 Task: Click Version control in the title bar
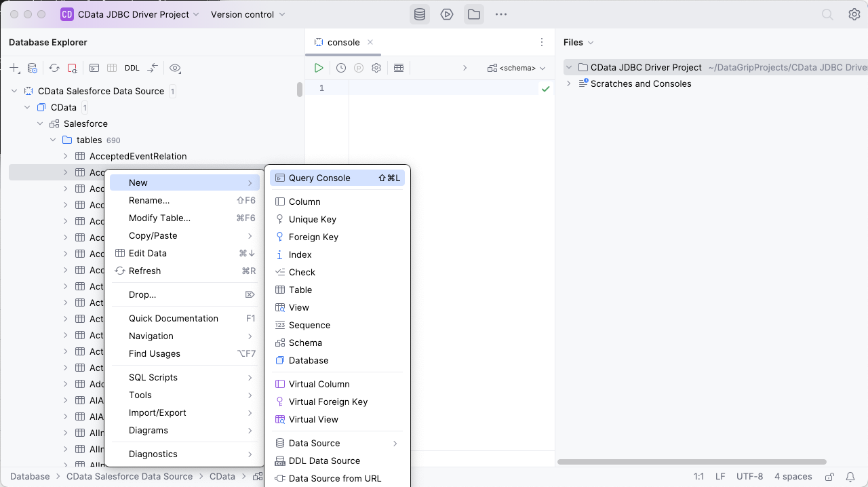[x=248, y=14]
